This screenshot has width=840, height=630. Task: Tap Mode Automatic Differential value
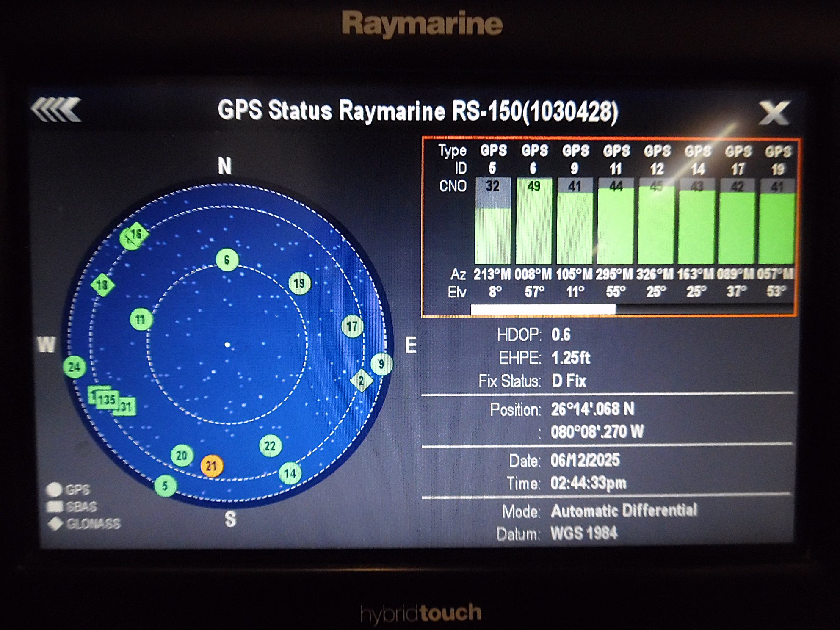[624, 511]
